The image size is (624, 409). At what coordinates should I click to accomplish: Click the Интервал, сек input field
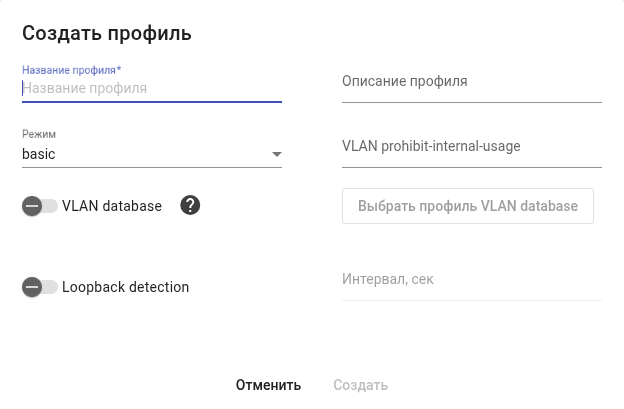pyautogui.click(x=471, y=279)
